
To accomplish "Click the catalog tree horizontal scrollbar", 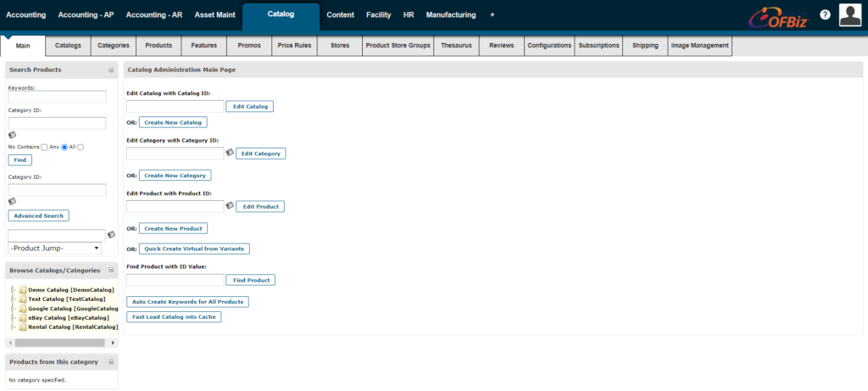I will (59, 343).
